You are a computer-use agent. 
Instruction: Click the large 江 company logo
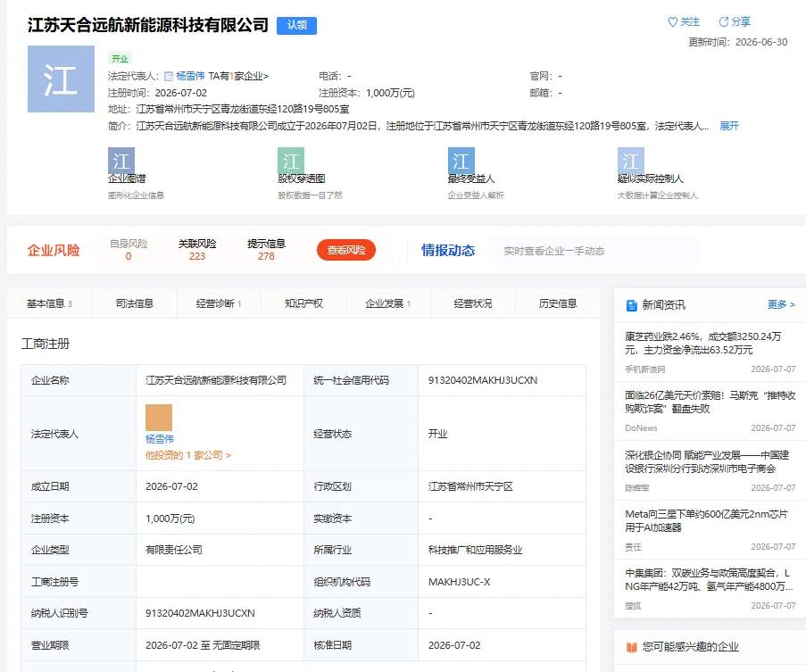coord(61,79)
